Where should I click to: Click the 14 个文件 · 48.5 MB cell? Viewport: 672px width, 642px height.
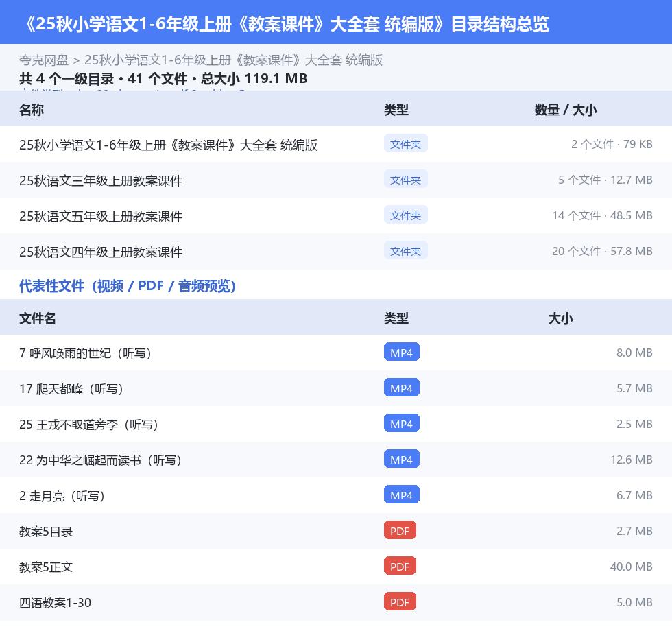click(602, 215)
